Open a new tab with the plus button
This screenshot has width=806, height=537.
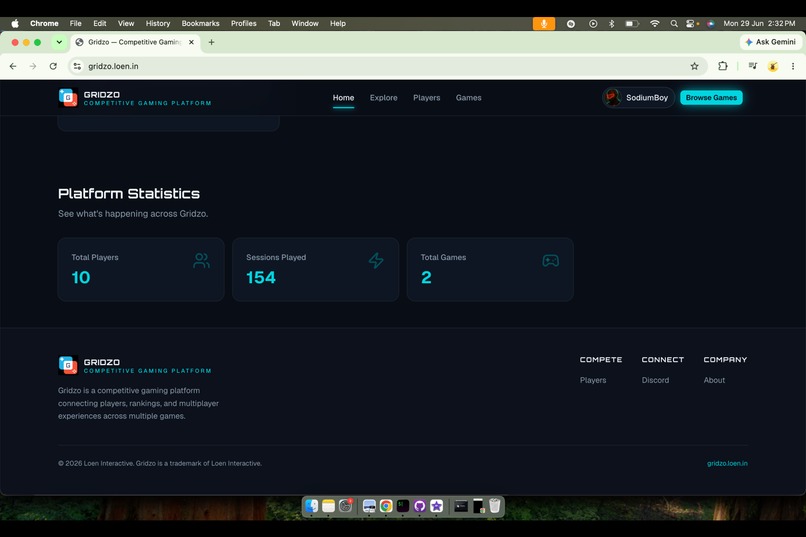coord(211,42)
